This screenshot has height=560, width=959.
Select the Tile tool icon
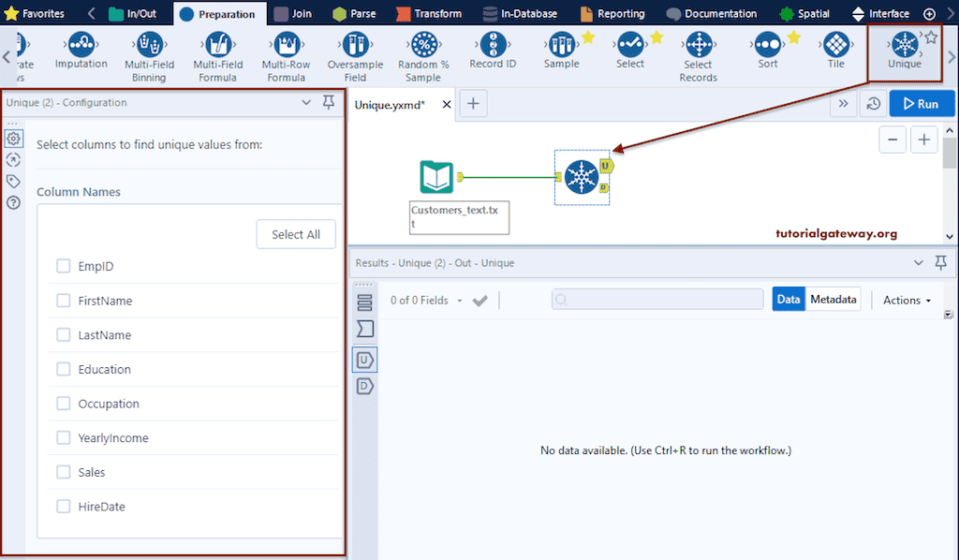click(836, 45)
